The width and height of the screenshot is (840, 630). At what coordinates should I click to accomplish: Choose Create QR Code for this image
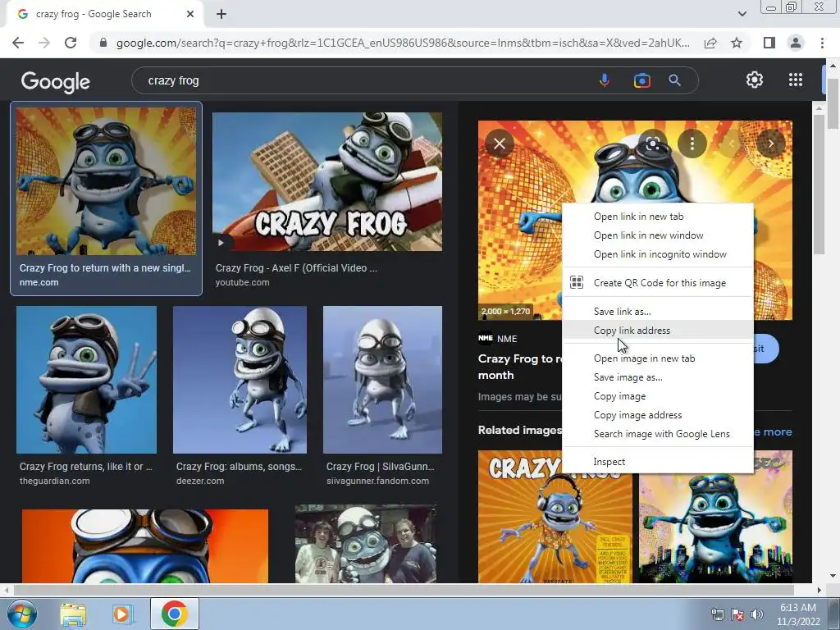click(x=658, y=282)
